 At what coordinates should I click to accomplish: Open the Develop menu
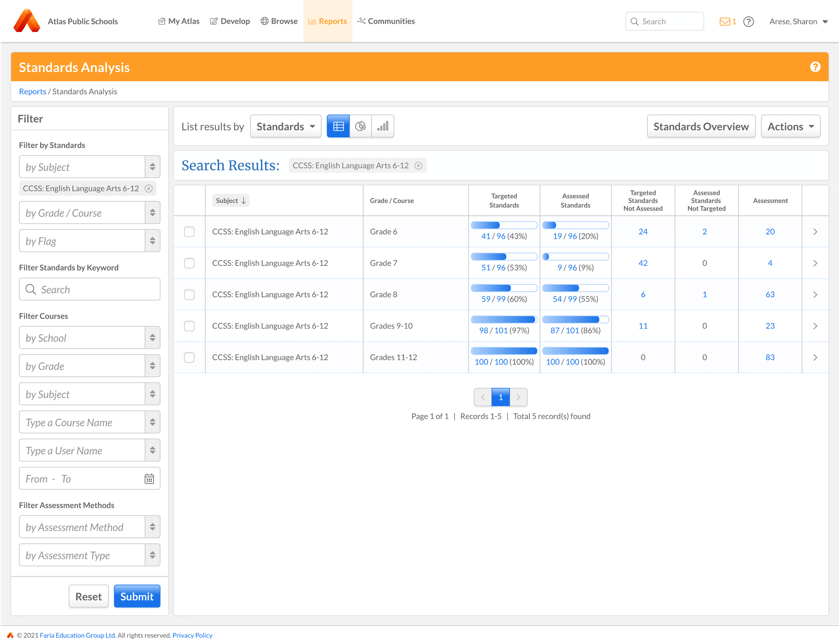point(230,21)
